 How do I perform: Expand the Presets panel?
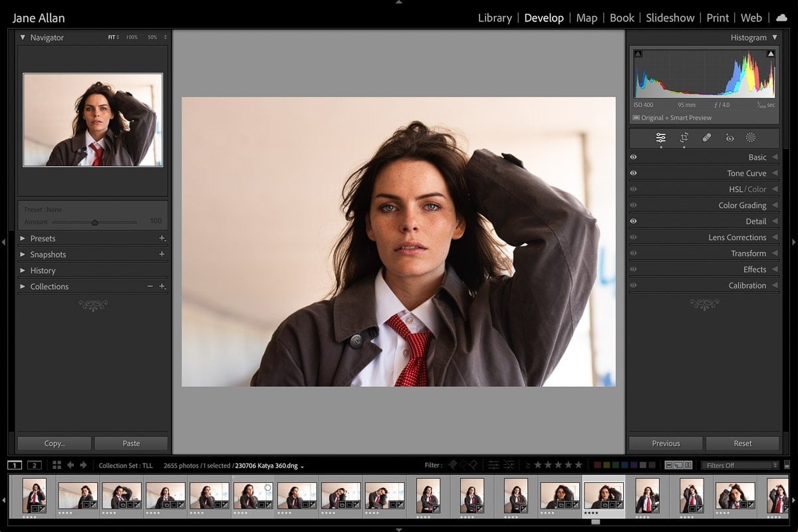tap(23, 239)
